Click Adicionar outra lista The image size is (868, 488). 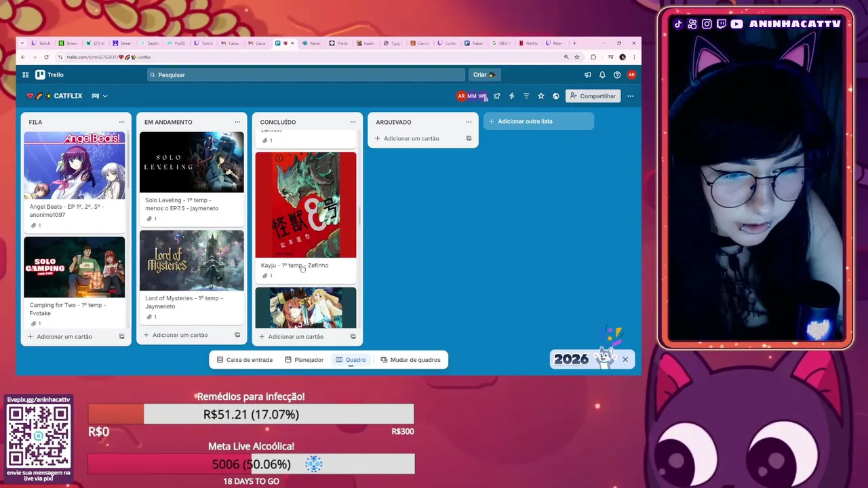(538, 121)
